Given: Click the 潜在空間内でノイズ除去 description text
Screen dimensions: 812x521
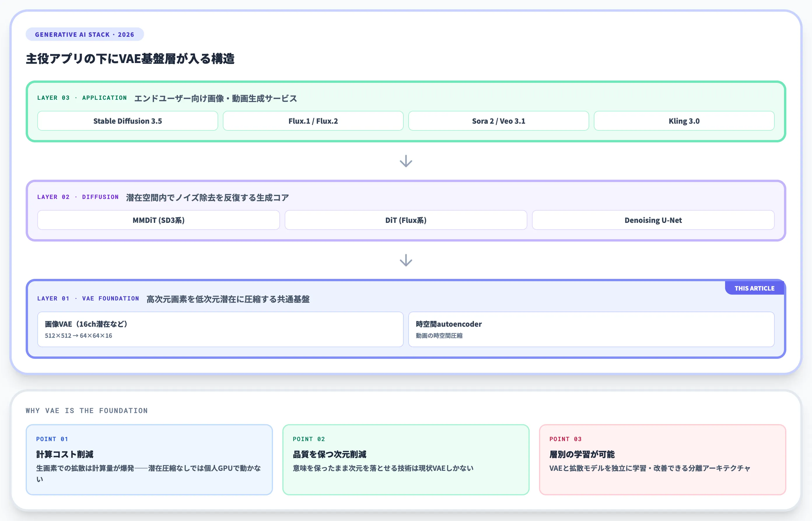Looking at the screenshot, I should (x=208, y=197).
